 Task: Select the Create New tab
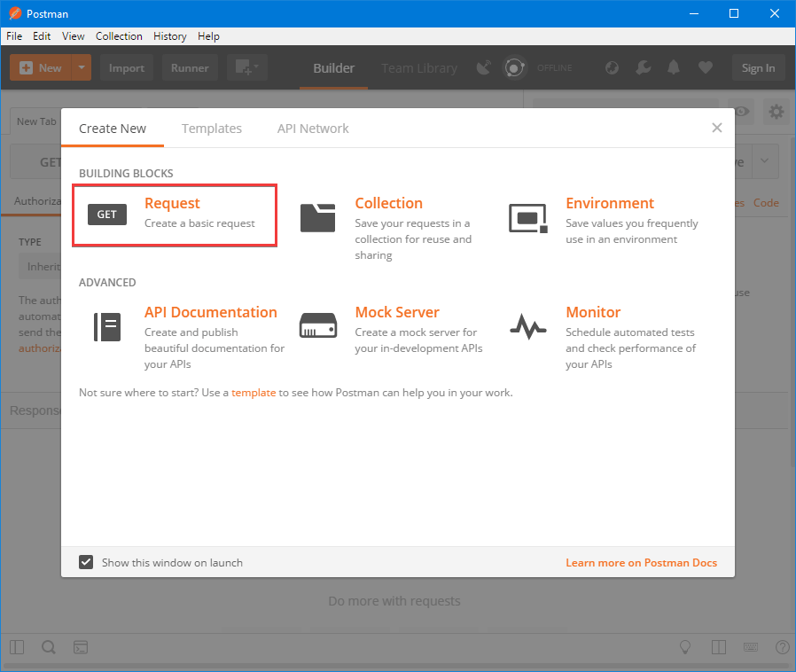(x=113, y=129)
